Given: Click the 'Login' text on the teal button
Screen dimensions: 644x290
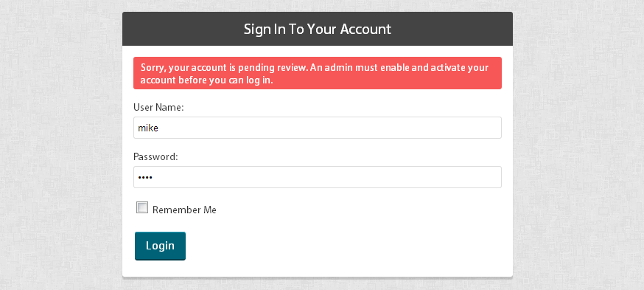Looking at the screenshot, I should 160,246.
